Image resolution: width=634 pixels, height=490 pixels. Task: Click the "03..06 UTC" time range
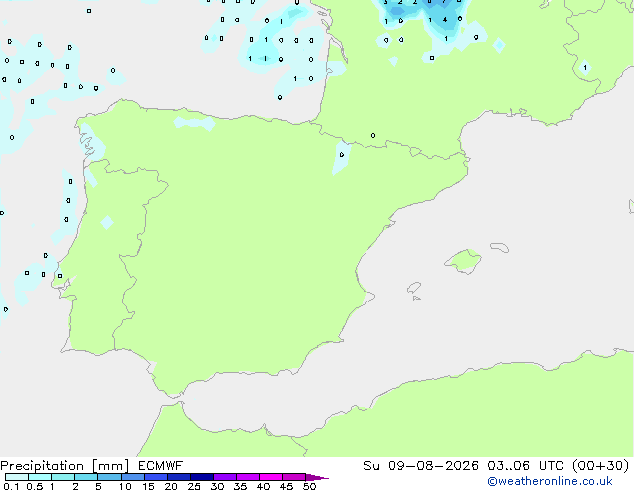tap(526, 466)
